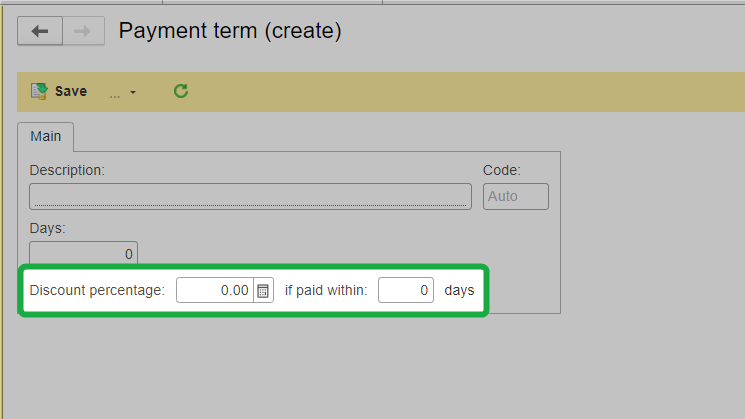Click into the Code Auto field
The image size is (745, 419).
pos(516,196)
